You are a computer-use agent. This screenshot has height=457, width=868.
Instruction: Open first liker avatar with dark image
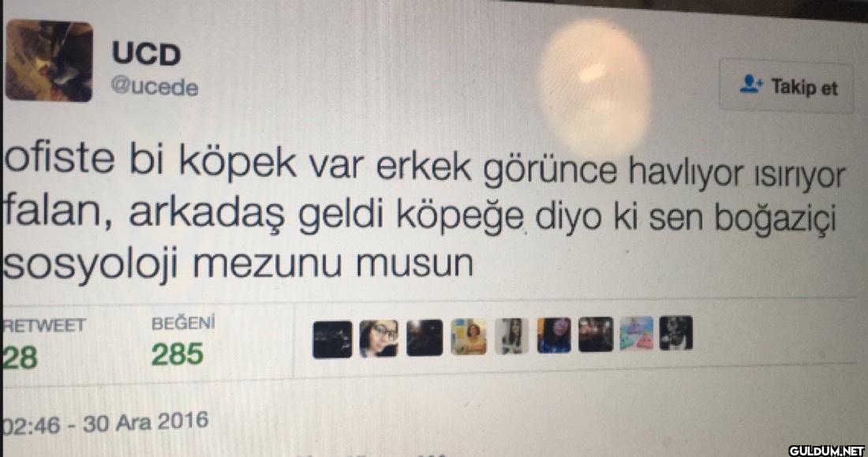coord(332,339)
